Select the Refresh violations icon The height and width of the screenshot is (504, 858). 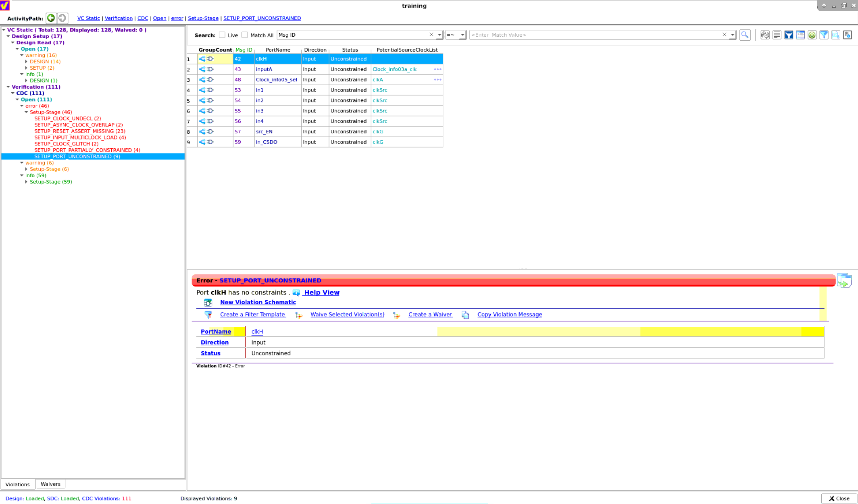click(x=764, y=35)
